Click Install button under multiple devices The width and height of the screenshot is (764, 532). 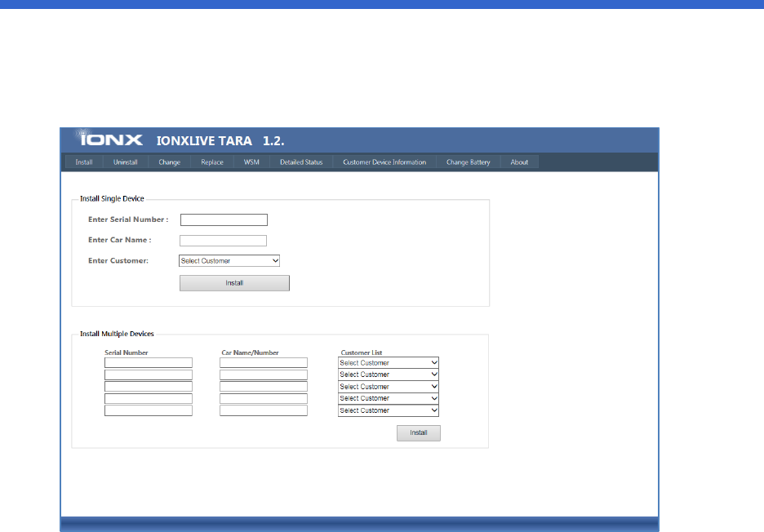(419, 433)
